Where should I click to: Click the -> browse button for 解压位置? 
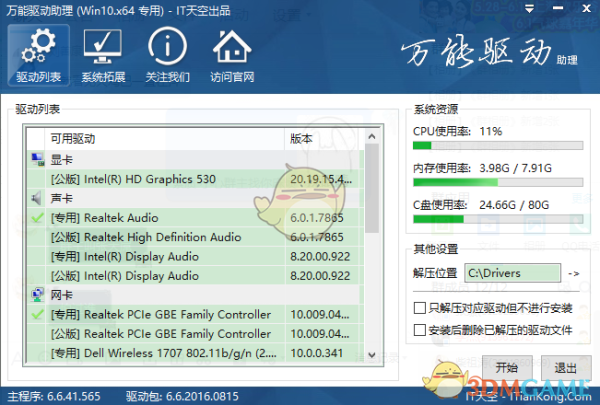(x=574, y=273)
